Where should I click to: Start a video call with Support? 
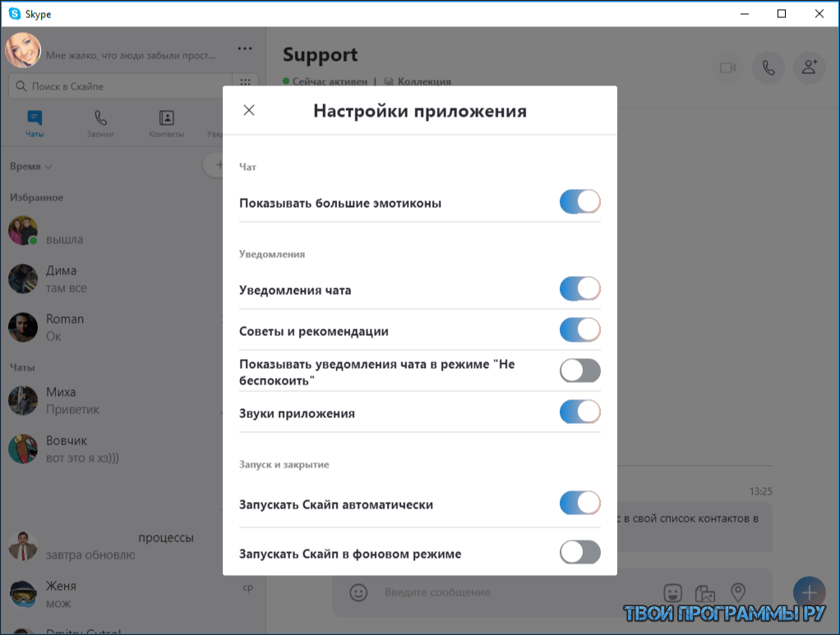[727, 68]
